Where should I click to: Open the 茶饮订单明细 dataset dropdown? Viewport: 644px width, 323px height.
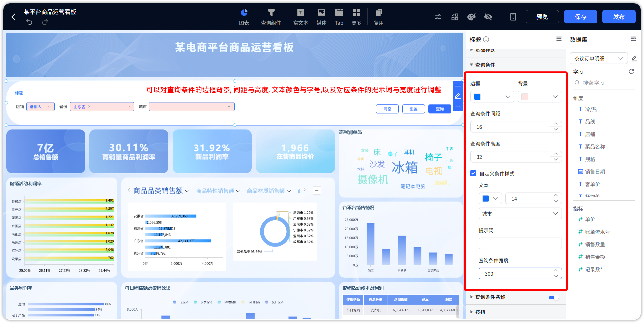599,58
